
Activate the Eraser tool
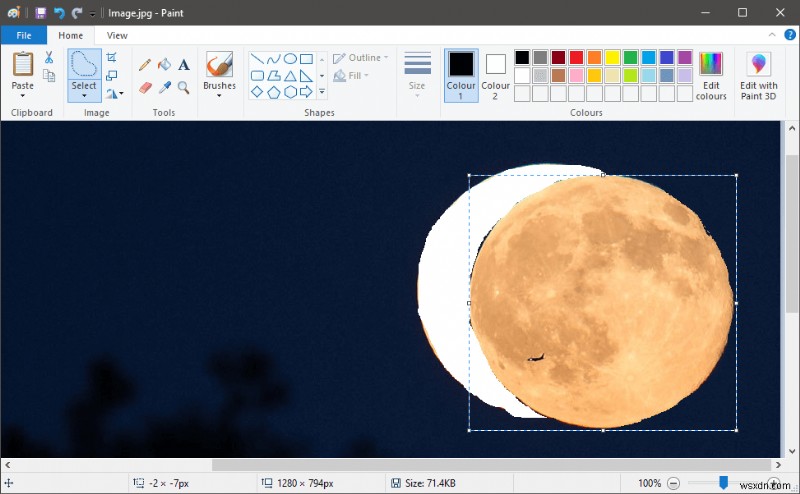pyautogui.click(x=145, y=88)
